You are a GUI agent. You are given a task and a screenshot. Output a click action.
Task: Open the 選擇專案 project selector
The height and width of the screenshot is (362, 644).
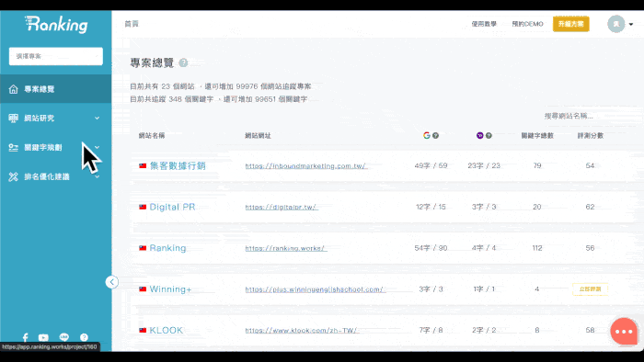pyautogui.click(x=56, y=56)
